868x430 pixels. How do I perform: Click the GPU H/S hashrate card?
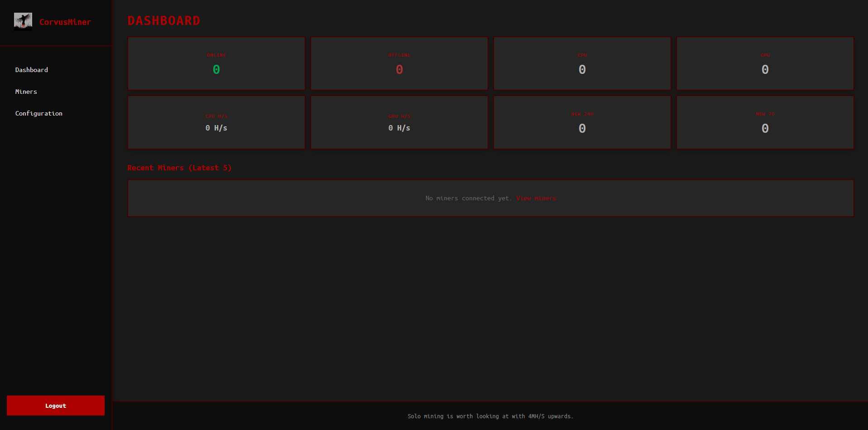point(399,122)
